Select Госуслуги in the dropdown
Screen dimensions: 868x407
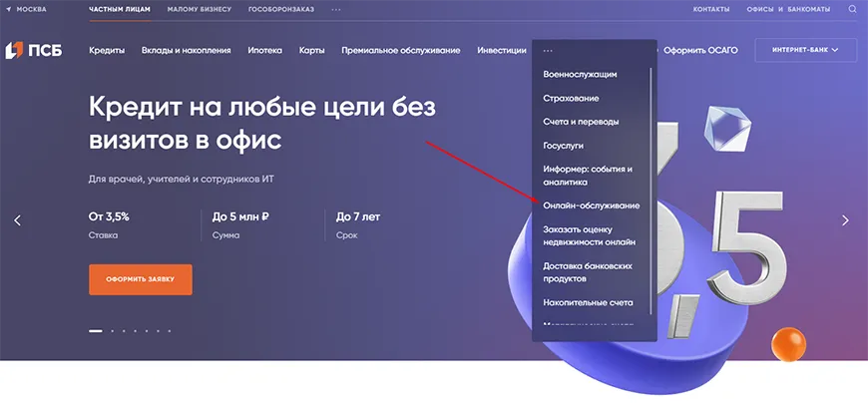coord(563,145)
